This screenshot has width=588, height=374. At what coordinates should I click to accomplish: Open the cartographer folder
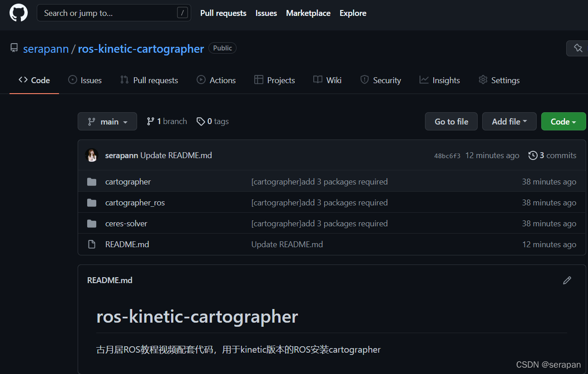[x=128, y=182]
